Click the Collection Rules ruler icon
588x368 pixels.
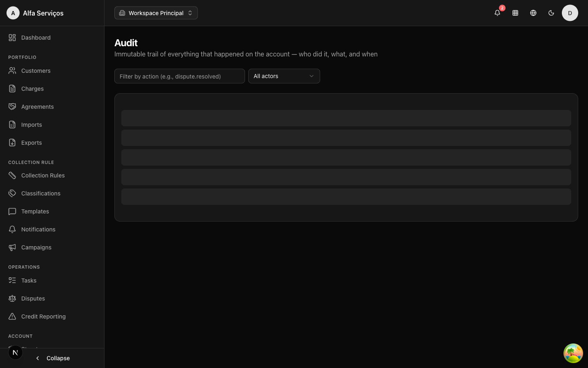(x=12, y=175)
